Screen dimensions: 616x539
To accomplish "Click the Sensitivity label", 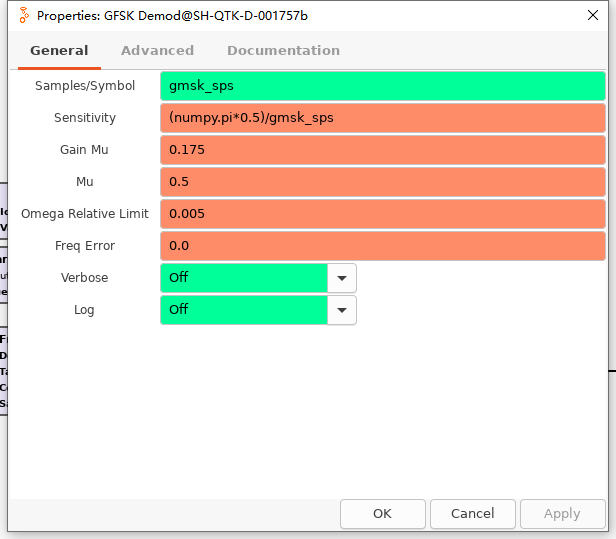I will tap(85, 118).
